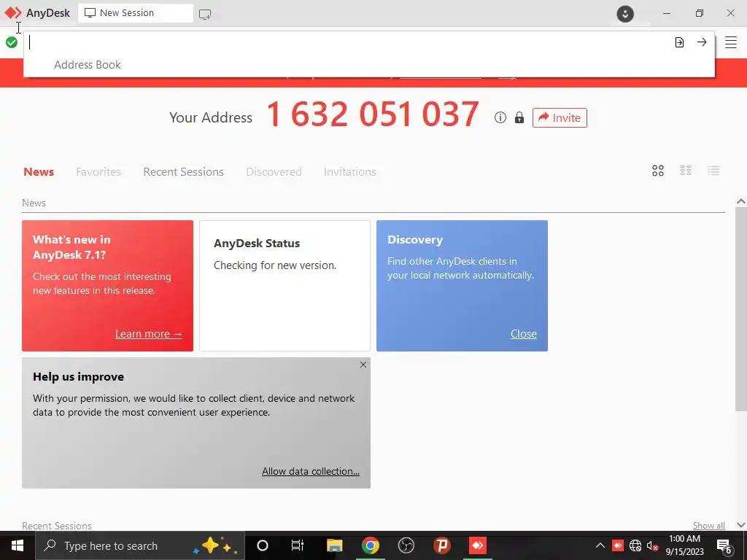Focus the remote address input field
This screenshot has width=747, height=560.
[x=348, y=42]
